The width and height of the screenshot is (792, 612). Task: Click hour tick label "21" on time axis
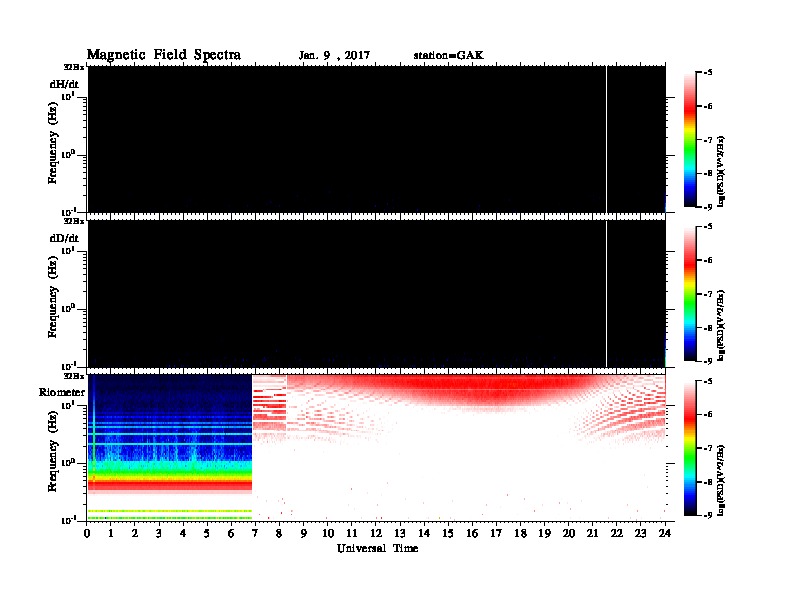[x=592, y=534]
